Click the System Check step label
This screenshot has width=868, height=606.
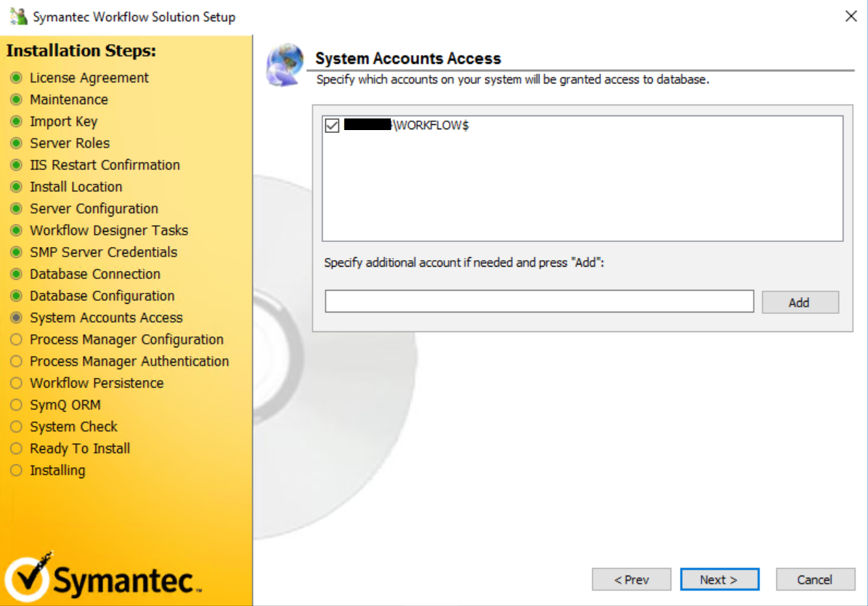(x=73, y=427)
